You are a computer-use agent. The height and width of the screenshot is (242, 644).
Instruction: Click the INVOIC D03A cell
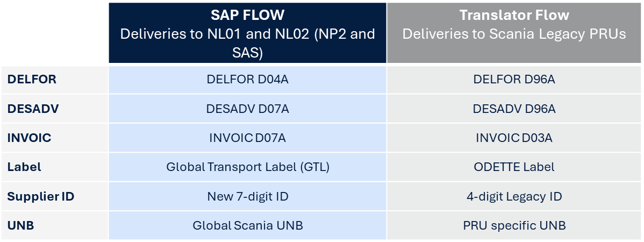click(x=514, y=138)
